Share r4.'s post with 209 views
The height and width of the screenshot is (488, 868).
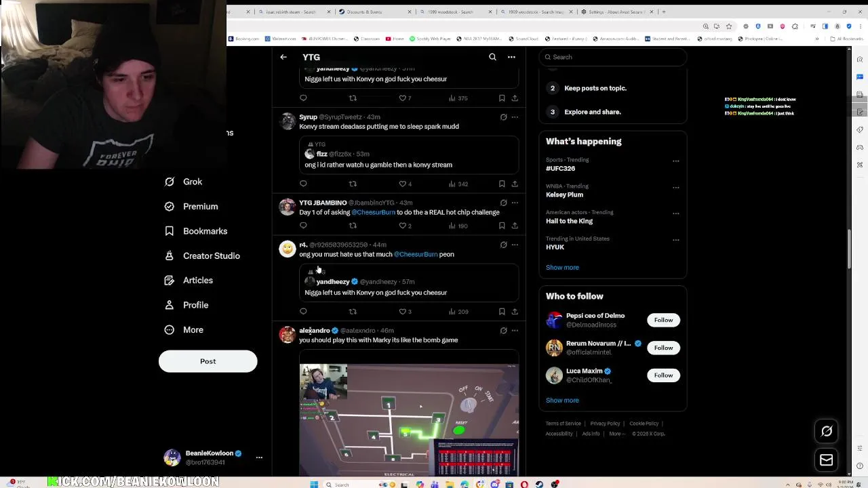coord(515,312)
